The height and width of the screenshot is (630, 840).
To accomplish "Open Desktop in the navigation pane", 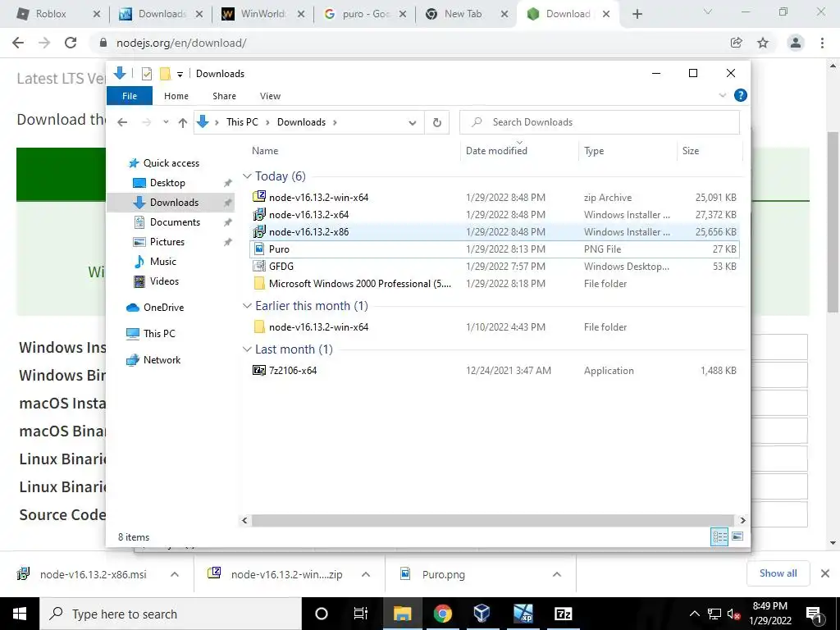I will 158,183.
